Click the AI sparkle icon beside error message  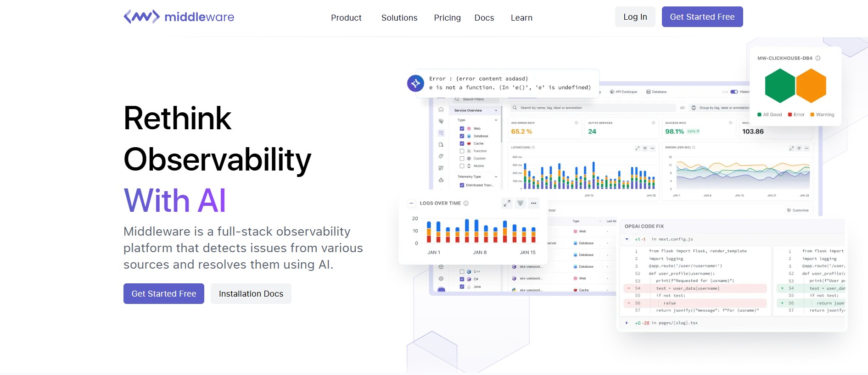415,83
